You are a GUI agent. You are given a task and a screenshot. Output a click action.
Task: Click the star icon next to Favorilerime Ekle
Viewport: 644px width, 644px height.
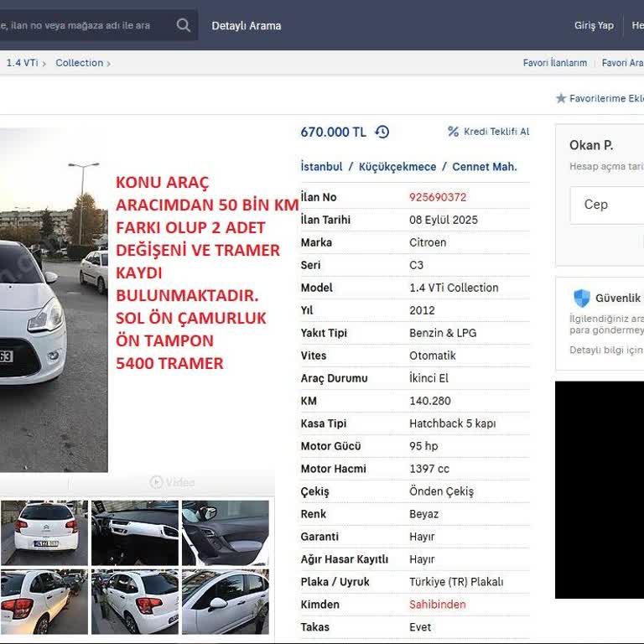[x=561, y=98]
